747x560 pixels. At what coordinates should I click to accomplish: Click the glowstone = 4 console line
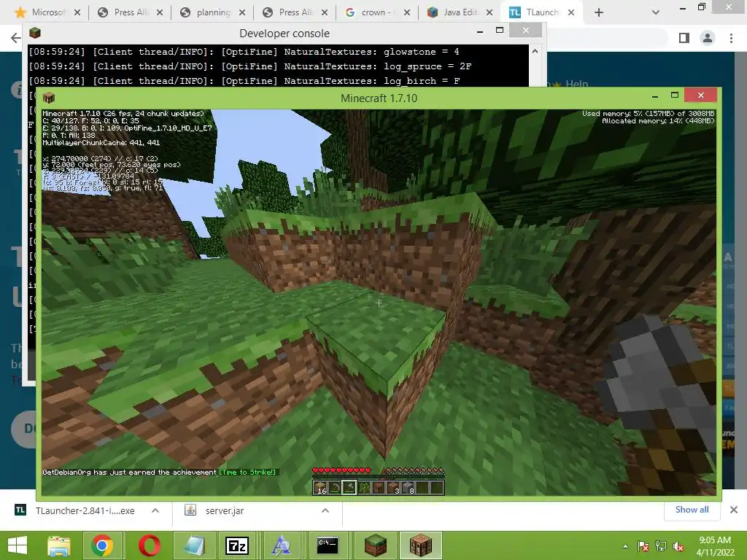click(x=244, y=52)
